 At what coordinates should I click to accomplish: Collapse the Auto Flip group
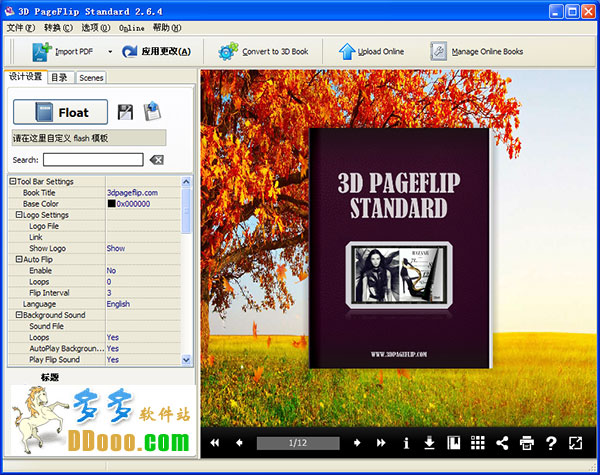pos(19,259)
